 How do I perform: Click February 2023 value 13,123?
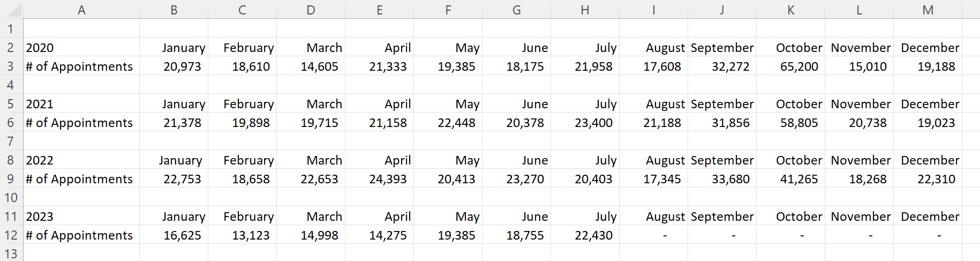[243, 235]
